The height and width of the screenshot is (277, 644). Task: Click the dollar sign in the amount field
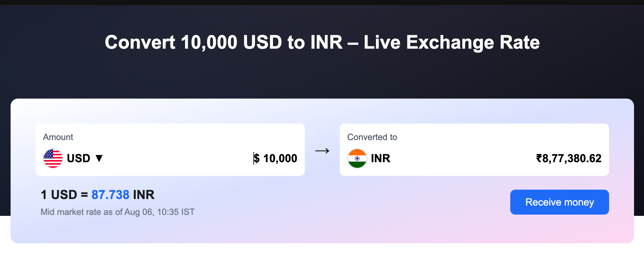point(257,158)
